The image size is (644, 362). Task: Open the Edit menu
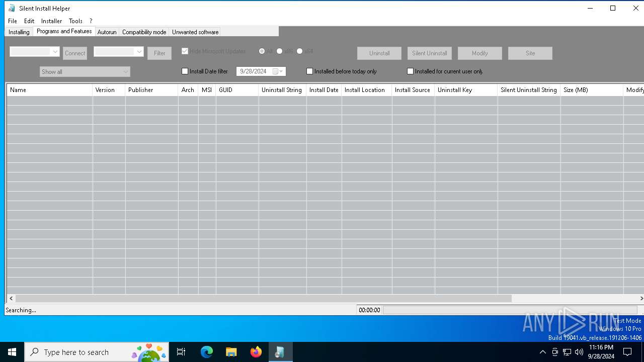pos(29,21)
